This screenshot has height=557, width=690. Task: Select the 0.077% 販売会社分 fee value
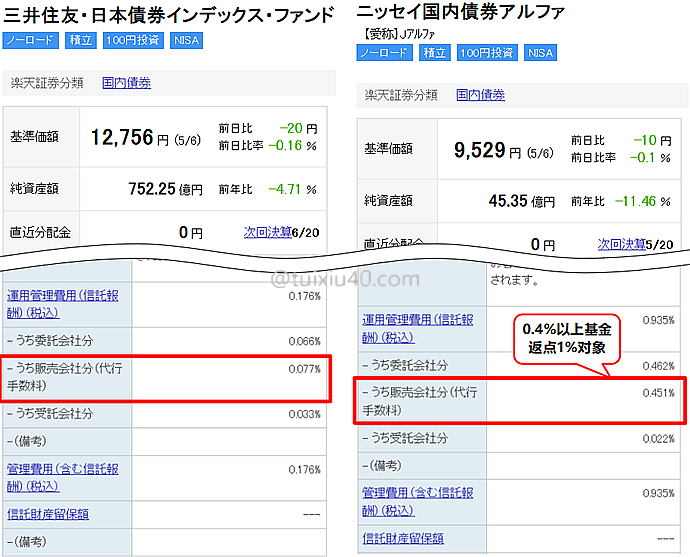pos(305,369)
